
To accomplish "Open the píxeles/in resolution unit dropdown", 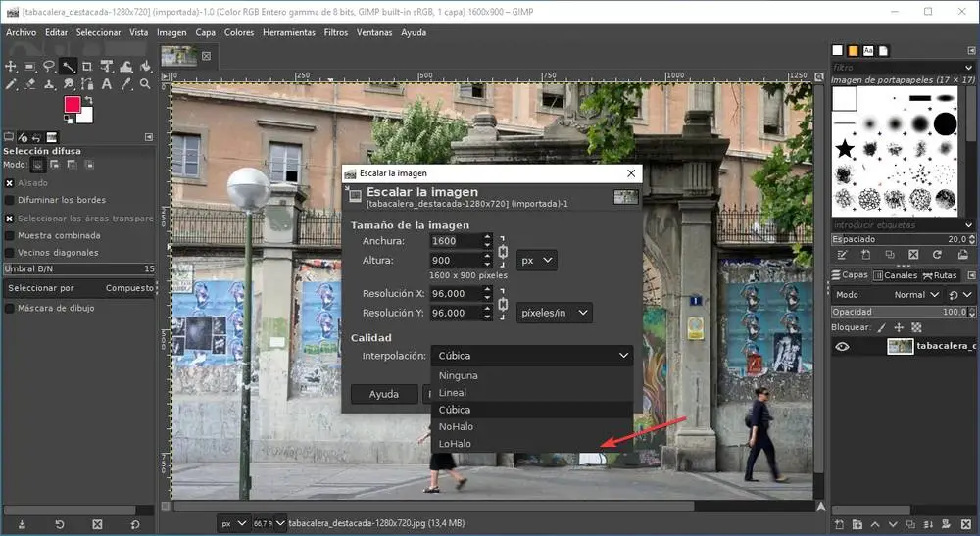I will coord(555,313).
